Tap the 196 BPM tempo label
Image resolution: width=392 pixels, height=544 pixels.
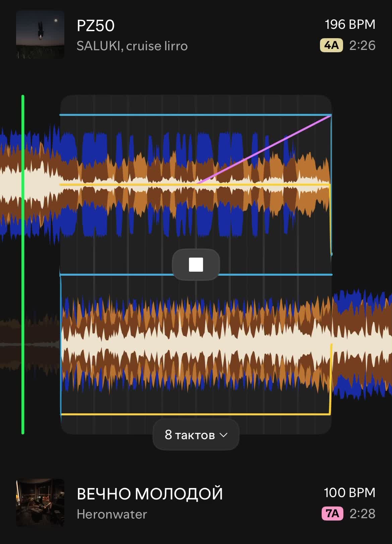tap(350, 24)
